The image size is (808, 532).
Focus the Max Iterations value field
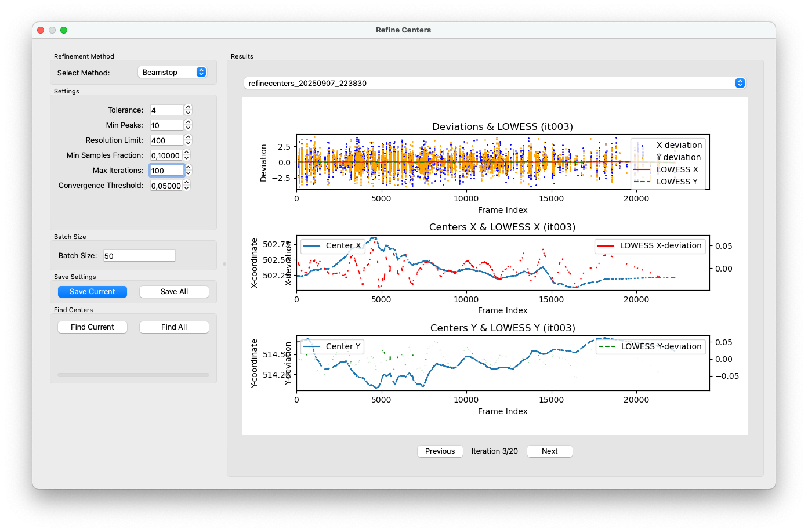[x=167, y=170]
